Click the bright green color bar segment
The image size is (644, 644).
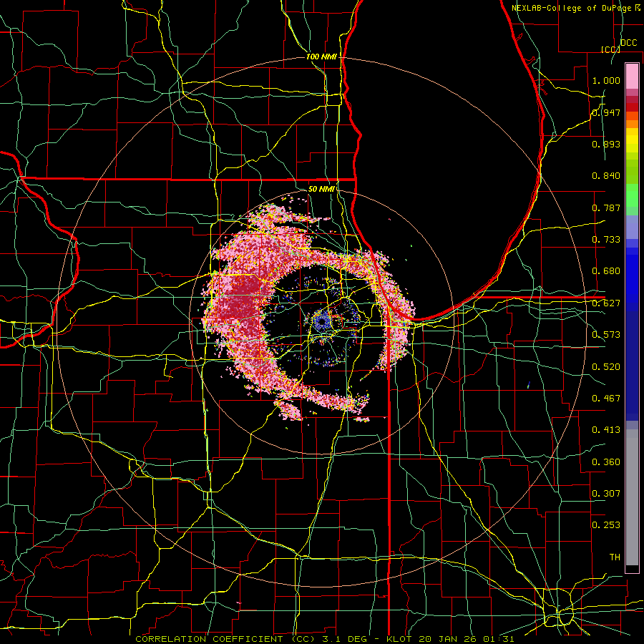(632, 195)
